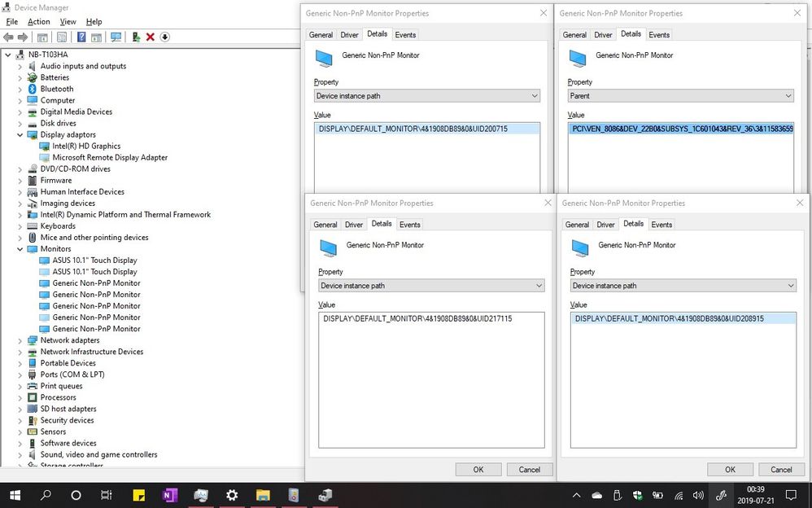Collapse the Display adaptors category
Image resolution: width=812 pixels, height=508 pixels.
[20, 135]
